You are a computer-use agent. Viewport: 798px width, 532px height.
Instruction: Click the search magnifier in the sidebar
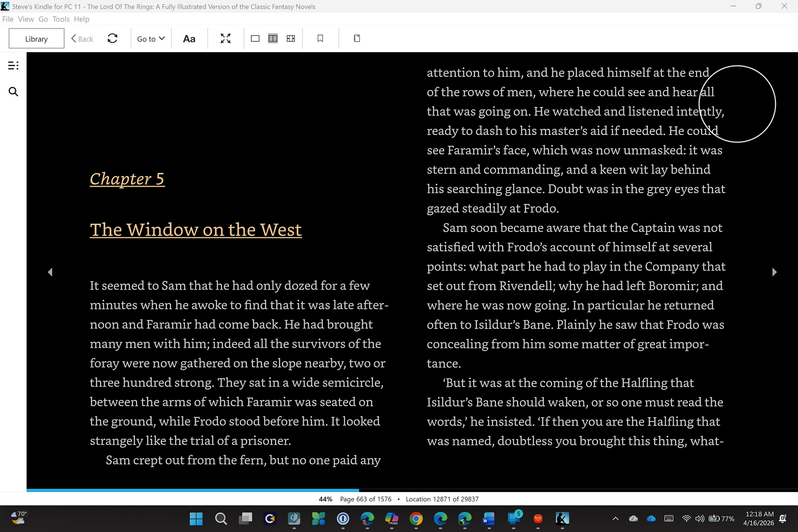pyautogui.click(x=13, y=92)
